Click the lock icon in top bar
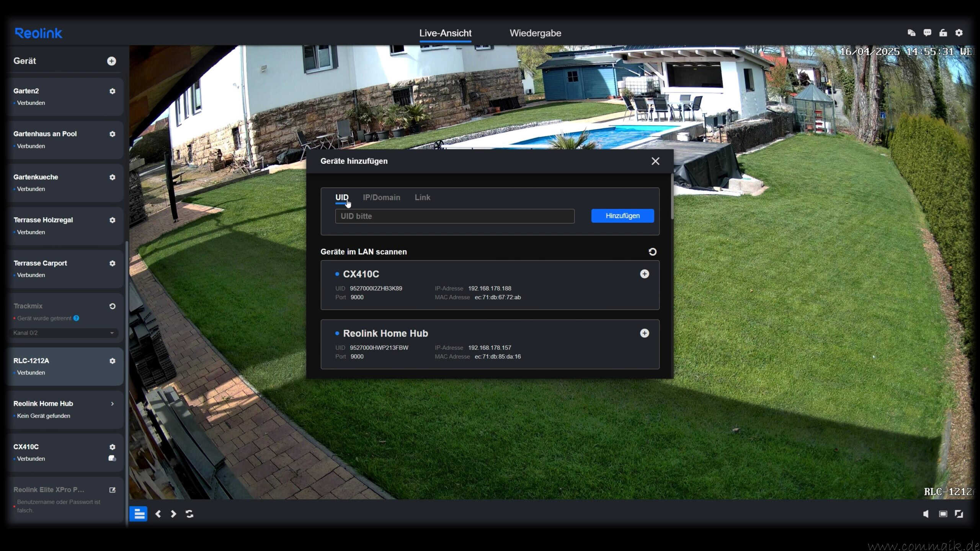The image size is (980, 551). (x=943, y=33)
